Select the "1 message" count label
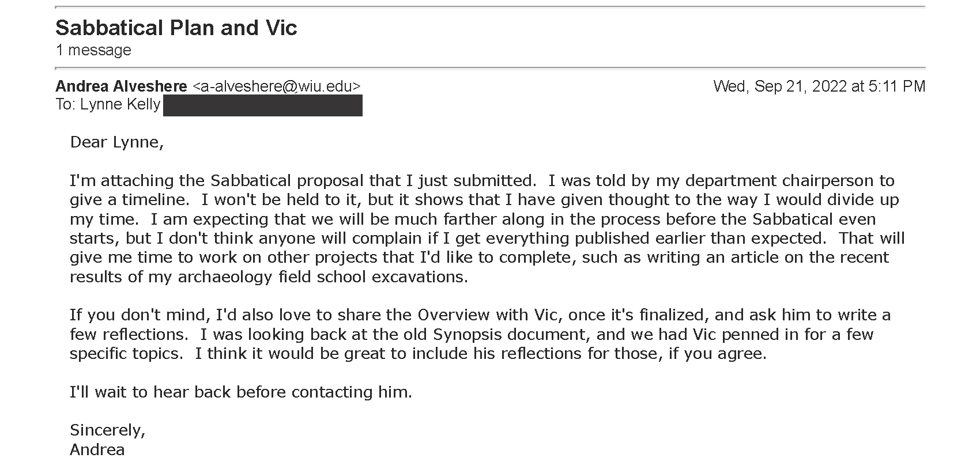 [x=93, y=50]
